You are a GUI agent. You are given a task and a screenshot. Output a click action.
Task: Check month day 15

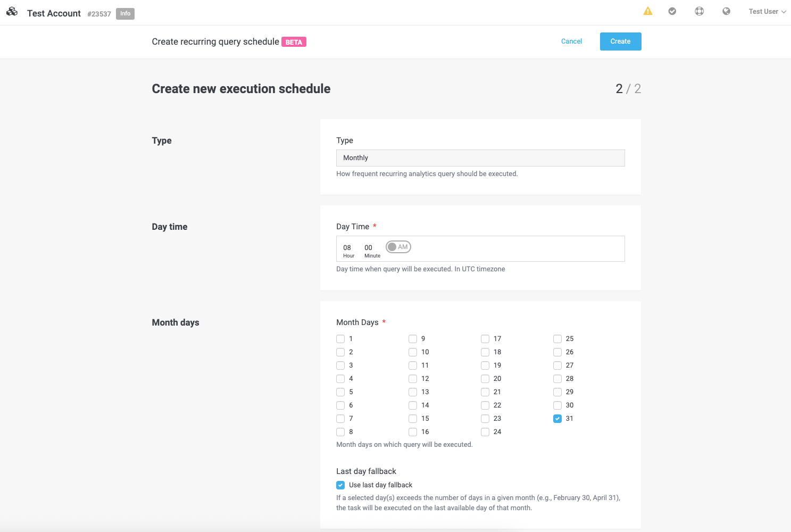point(413,419)
